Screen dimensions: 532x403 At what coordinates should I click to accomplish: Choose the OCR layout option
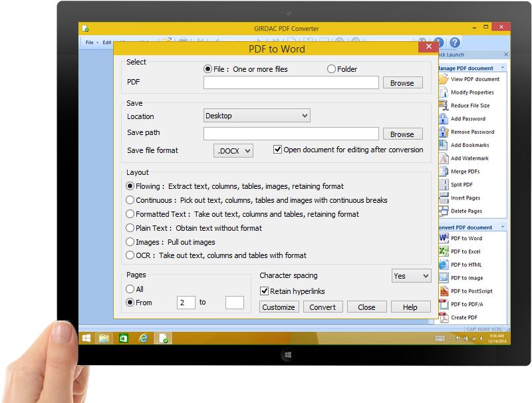point(130,255)
